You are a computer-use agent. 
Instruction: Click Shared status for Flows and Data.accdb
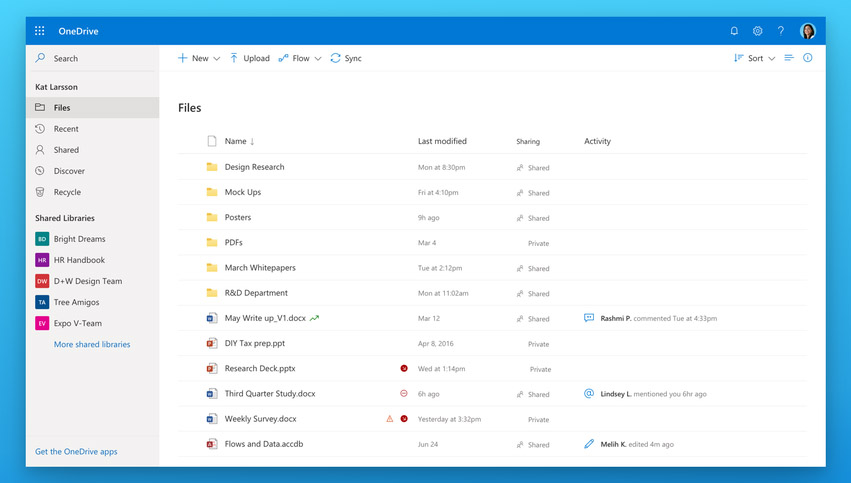pos(533,444)
